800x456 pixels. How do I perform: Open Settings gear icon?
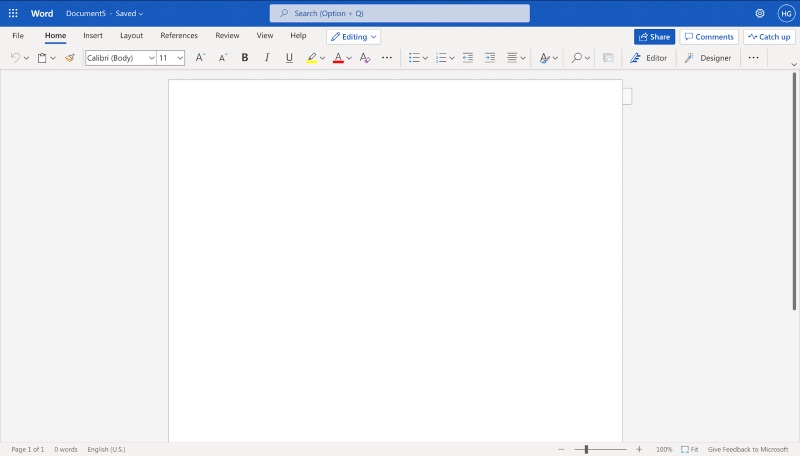pos(760,13)
